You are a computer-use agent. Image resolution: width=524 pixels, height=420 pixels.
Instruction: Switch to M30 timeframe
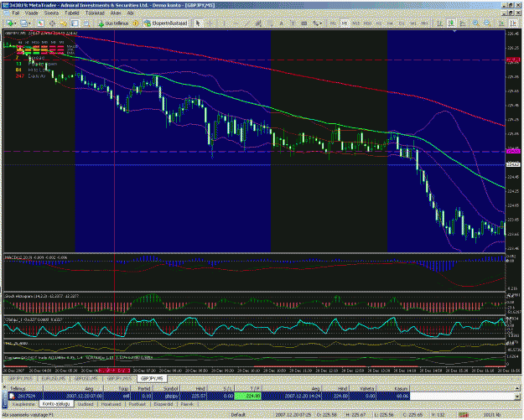(367, 23)
